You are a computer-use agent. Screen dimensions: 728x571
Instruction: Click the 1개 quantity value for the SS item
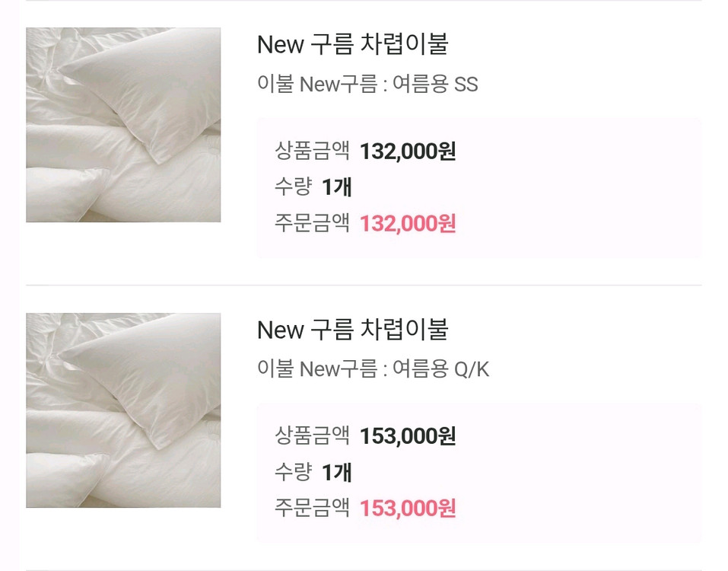(x=336, y=187)
